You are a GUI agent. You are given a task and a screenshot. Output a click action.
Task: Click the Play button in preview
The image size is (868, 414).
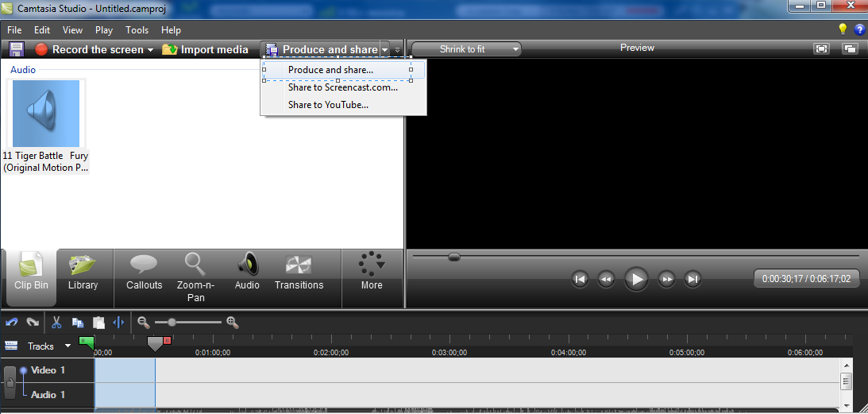click(636, 279)
